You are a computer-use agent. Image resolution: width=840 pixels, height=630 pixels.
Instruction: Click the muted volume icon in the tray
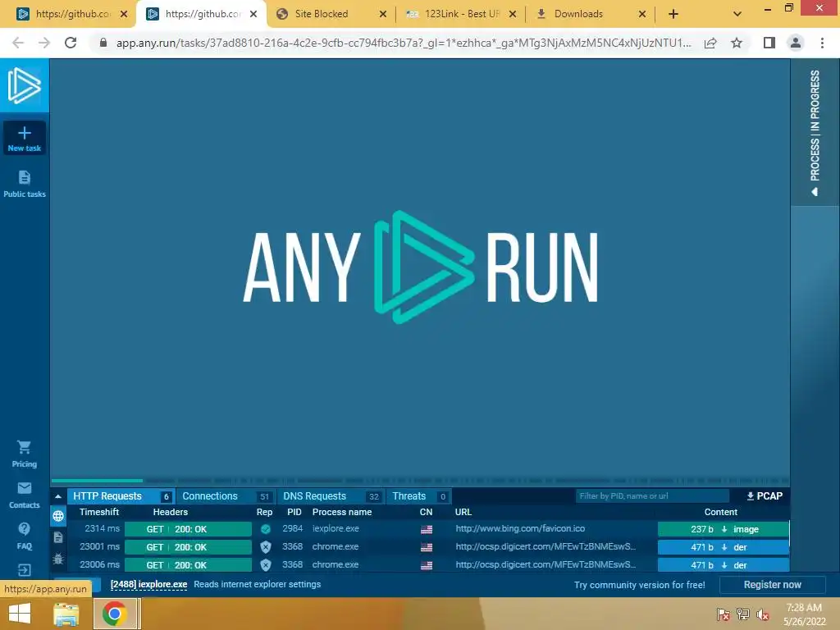pos(763,614)
